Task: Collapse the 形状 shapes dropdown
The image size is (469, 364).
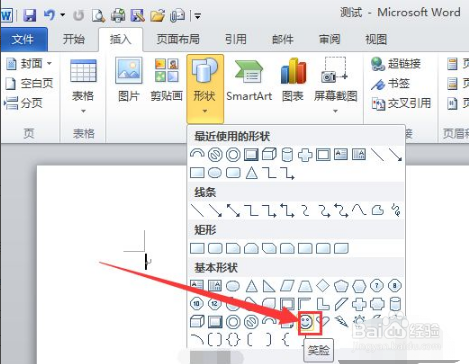Action: (205, 89)
